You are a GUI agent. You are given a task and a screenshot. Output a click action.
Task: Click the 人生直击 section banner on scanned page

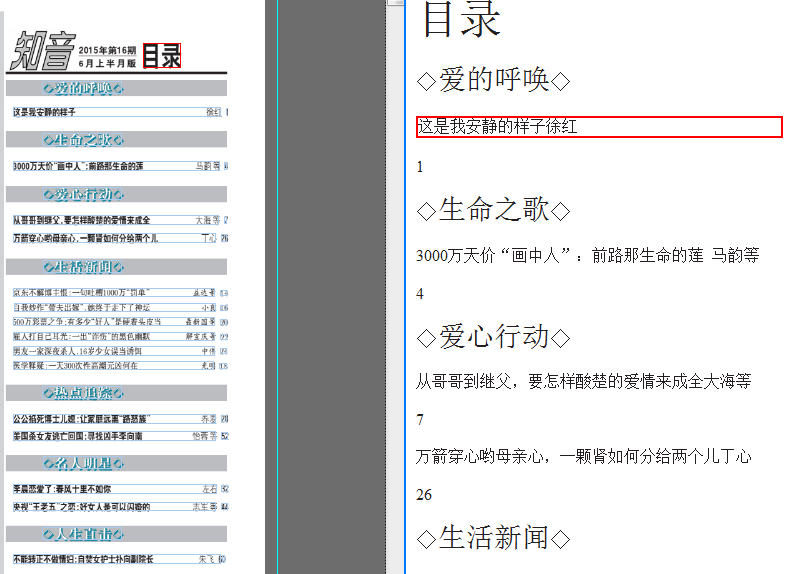tap(84, 534)
